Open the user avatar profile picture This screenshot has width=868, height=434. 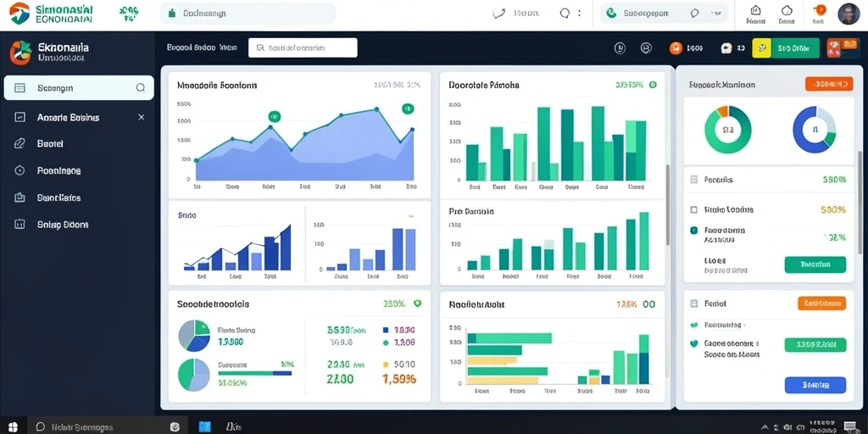tap(848, 14)
